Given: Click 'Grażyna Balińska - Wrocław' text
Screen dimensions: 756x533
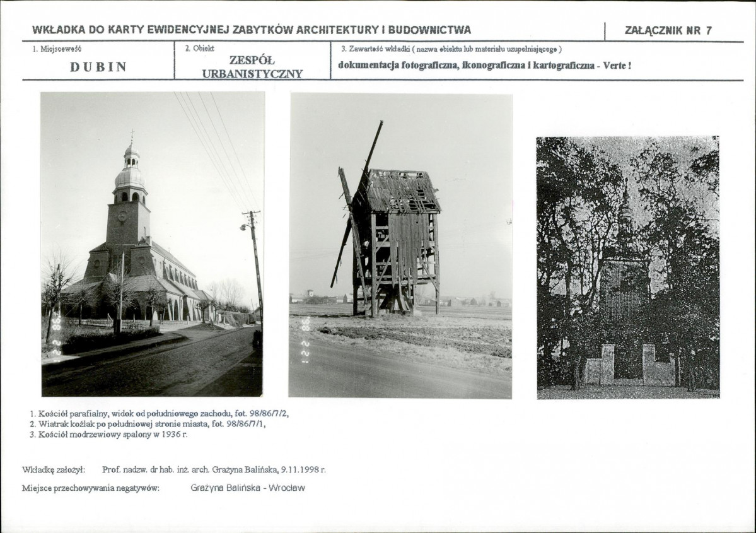Looking at the screenshot, I should [247, 488].
